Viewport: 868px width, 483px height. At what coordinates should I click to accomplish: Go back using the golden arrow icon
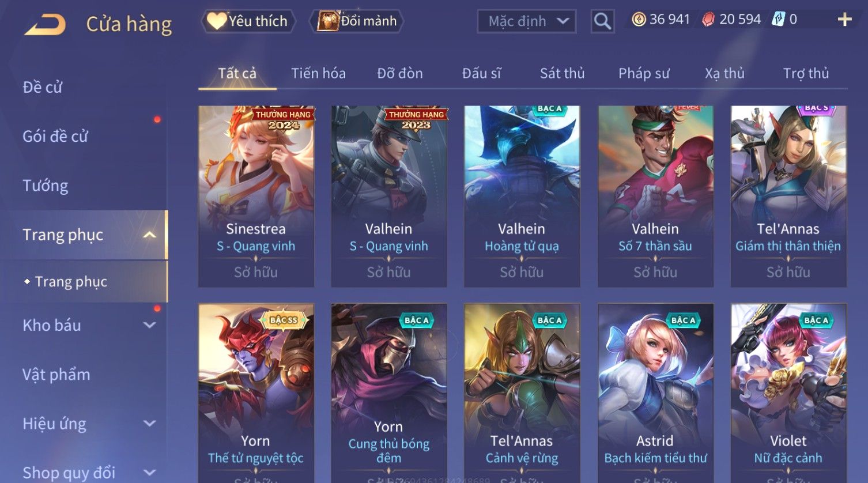tap(46, 24)
